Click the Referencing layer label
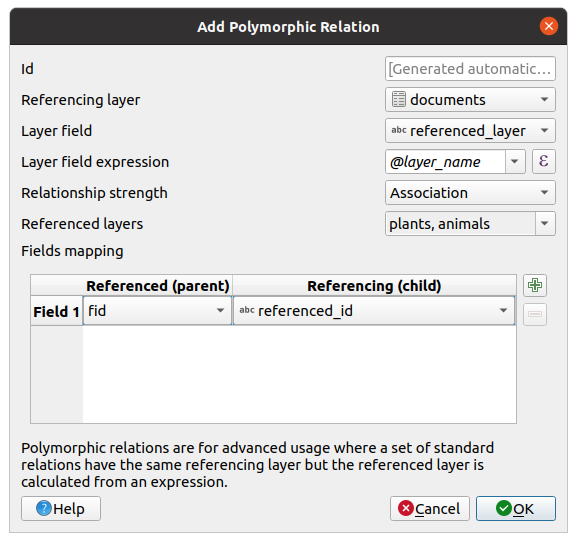 (81, 100)
